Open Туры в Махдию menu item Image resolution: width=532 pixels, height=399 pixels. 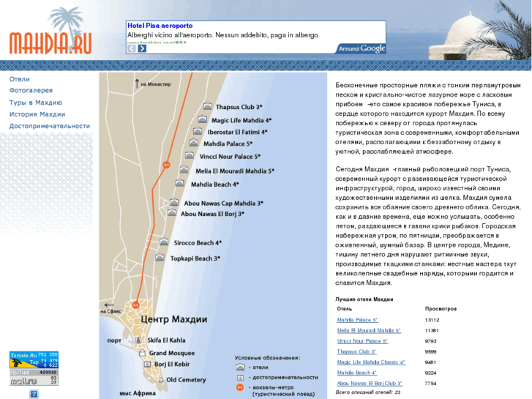pos(36,102)
